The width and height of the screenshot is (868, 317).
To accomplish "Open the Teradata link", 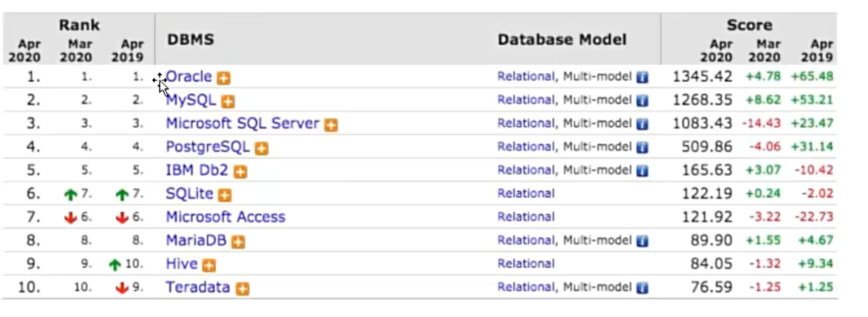I will tap(198, 287).
